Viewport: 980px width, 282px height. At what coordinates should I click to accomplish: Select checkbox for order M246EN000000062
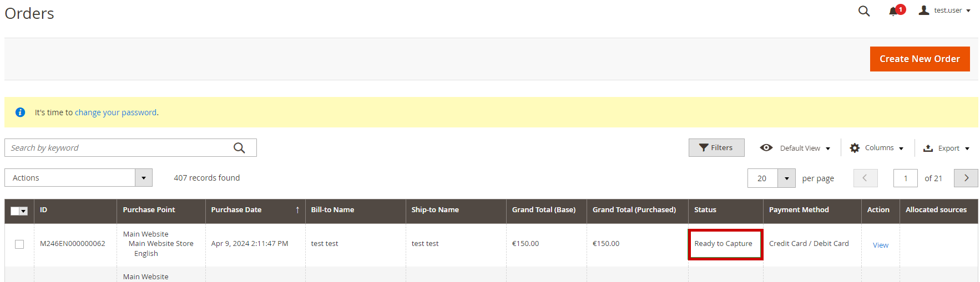click(19, 244)
